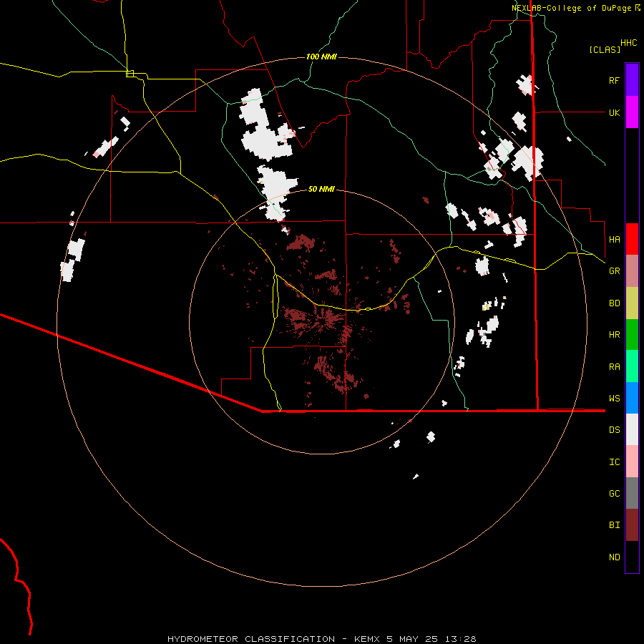
Task: Click the HR legend label
Action: click(x=614, y=335)
